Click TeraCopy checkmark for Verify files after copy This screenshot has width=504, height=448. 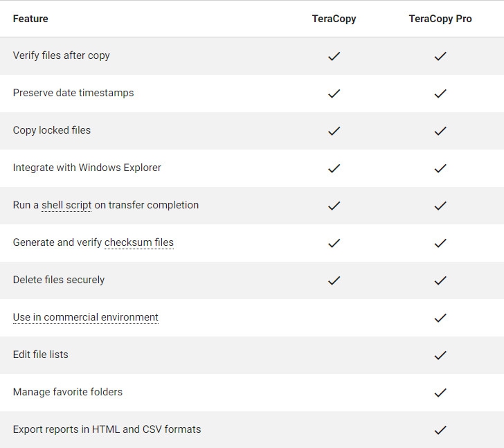click(x=334, y=56)
